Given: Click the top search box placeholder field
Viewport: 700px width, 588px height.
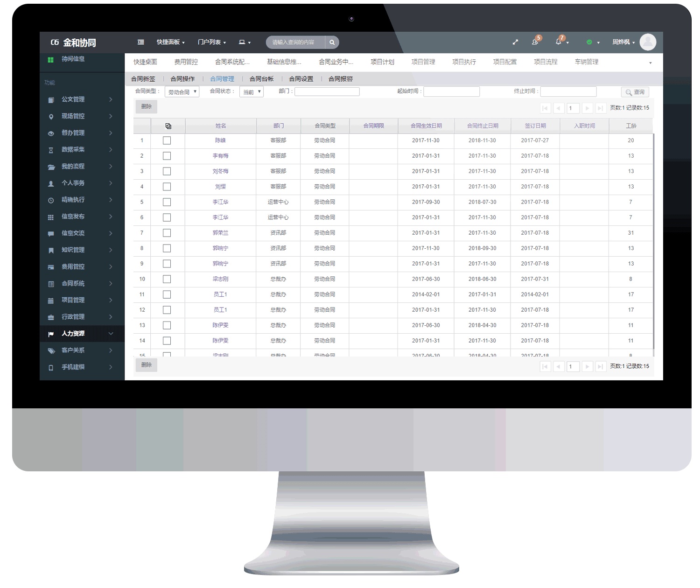Looking at the screenshot, I should [296, 42].
